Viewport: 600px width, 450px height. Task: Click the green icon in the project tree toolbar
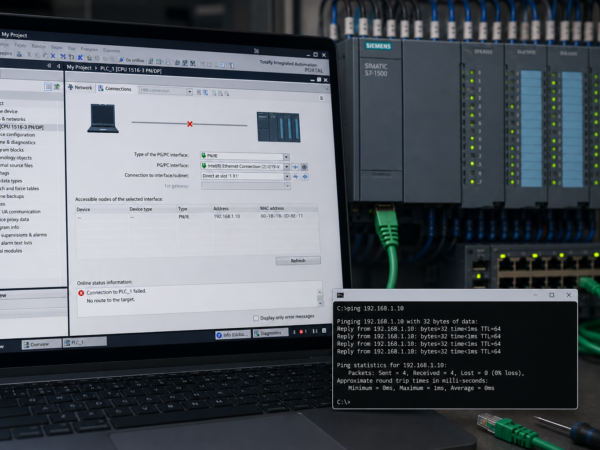click(x=57, y=87)
